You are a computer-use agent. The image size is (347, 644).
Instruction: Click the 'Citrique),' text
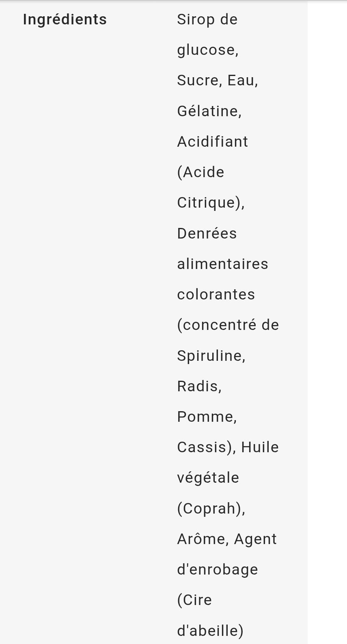[x=211, y=203]
